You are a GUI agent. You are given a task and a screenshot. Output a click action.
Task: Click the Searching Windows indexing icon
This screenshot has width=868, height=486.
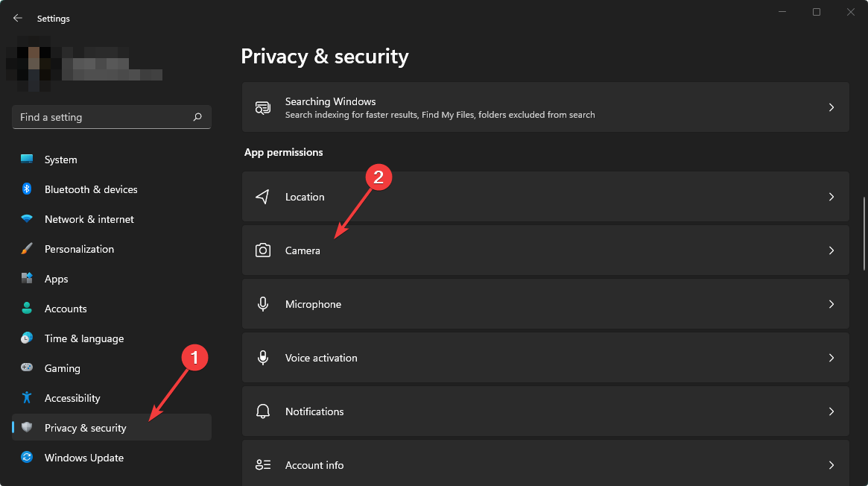[x=262, y=107]
